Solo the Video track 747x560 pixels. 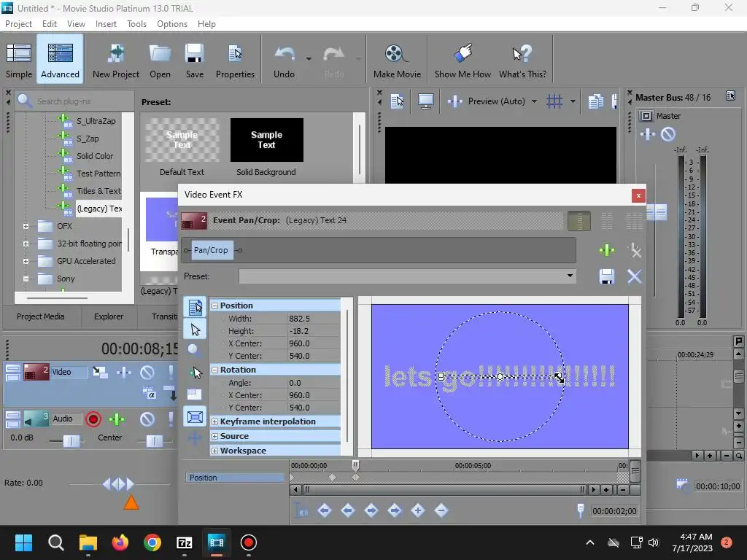tap(171, 372)
